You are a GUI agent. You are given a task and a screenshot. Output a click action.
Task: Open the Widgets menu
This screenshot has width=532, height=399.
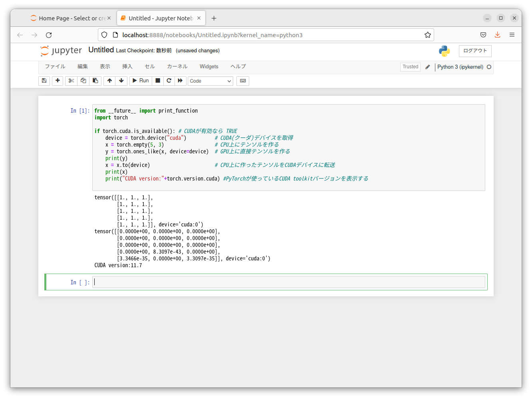209,67
